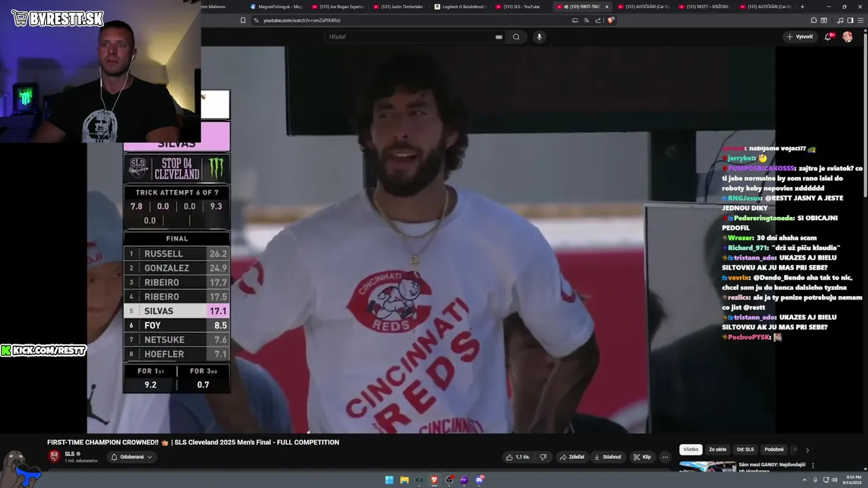This screenshot has height=488, width=868.
Task: Open the Discord icon in the taskbar
Action: 479,480
